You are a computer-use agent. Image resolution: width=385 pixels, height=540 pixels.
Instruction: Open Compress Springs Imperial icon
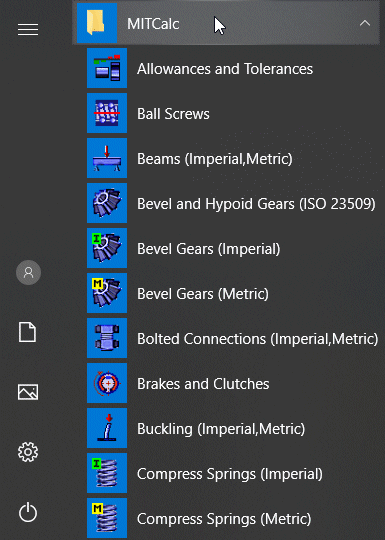(x=107, y=473)
